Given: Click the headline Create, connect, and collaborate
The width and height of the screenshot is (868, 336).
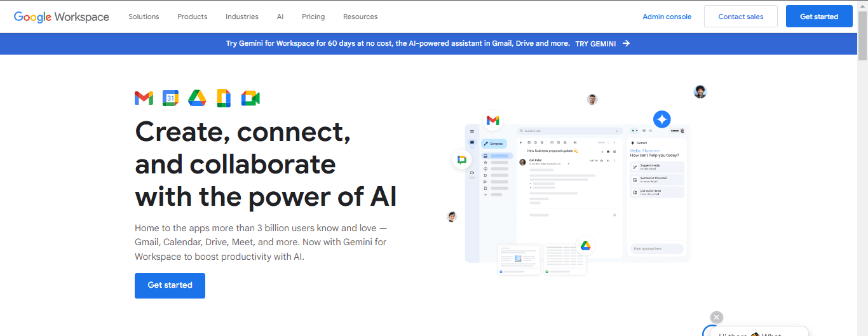Looking at the screenshot, I should 266,165.
